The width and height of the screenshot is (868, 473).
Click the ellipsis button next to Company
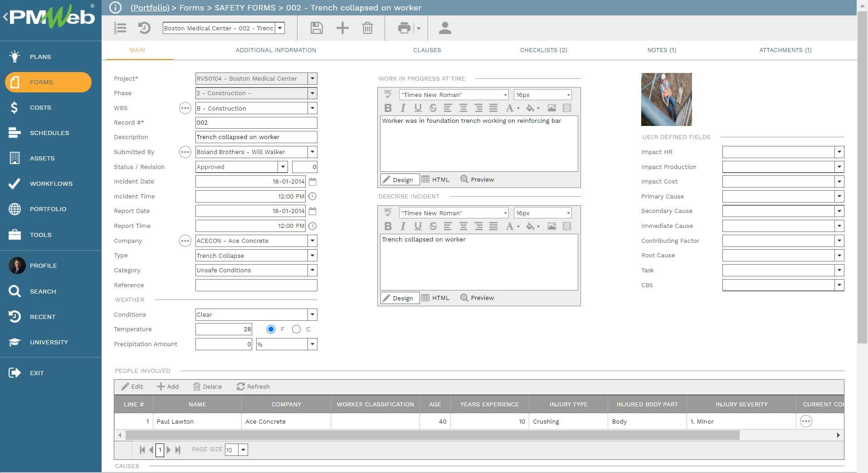coord(185,241)
